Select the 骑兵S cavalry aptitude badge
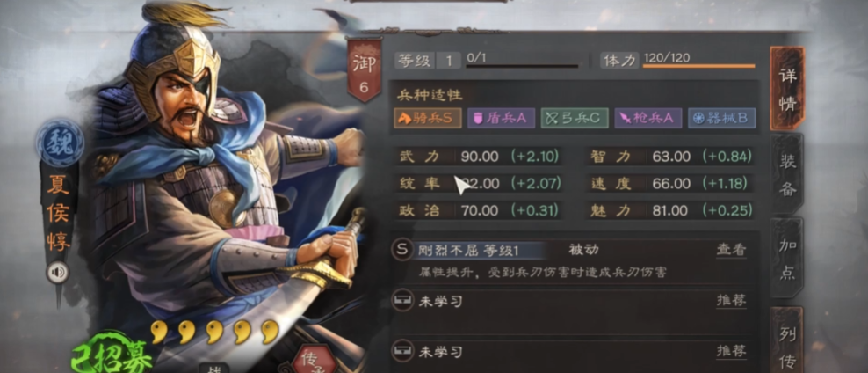 tap(427, 118)
